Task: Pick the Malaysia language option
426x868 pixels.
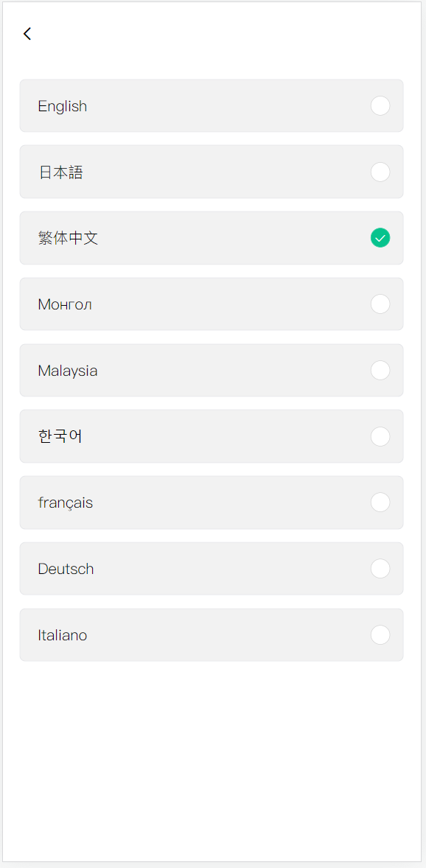Action: [x=212, y=371]
